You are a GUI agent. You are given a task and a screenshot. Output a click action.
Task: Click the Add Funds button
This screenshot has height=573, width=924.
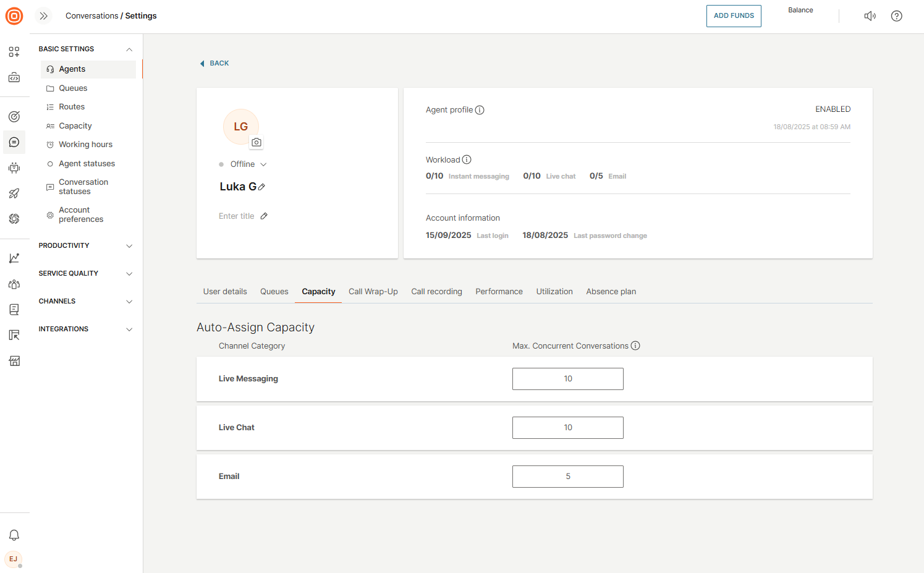pos(734,16)
